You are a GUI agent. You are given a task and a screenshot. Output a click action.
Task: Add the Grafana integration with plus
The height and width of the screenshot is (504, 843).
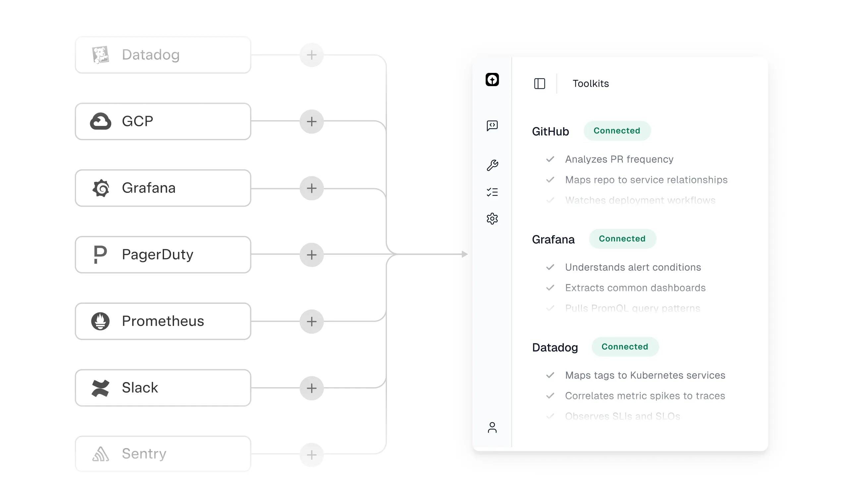click(311, 188)
